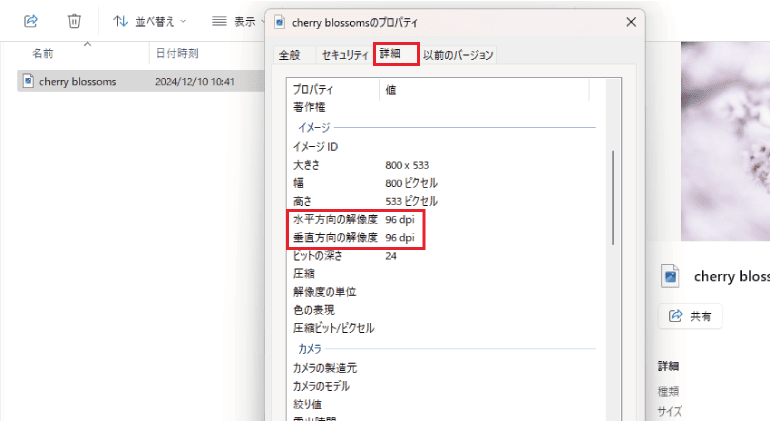Select the 絞り値 property row
This screenshot has height=421, width=770.
(x=307, y=404)
